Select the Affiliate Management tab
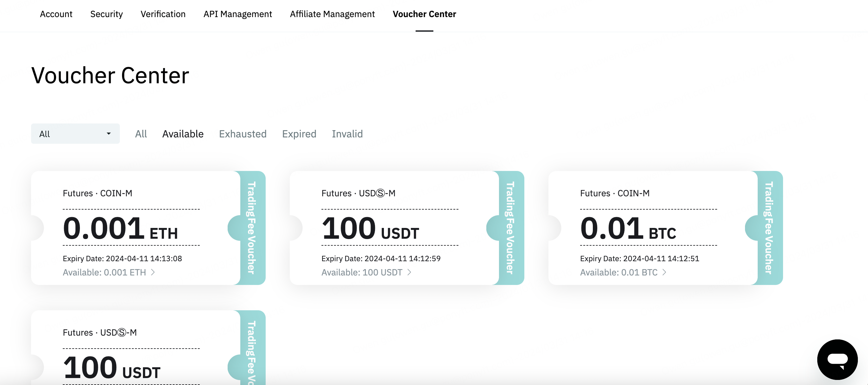 click(332, 14)
